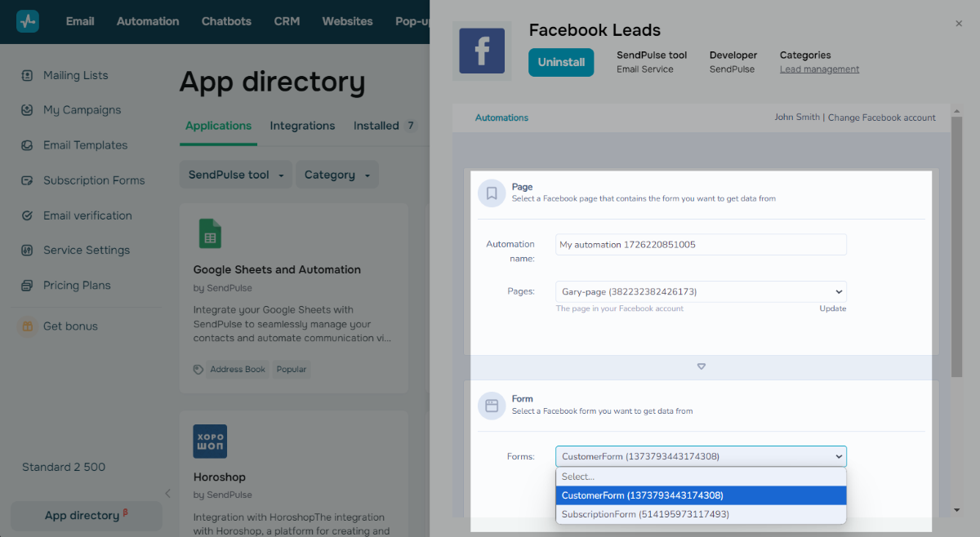Open the Automation top menu

[148, 21]
